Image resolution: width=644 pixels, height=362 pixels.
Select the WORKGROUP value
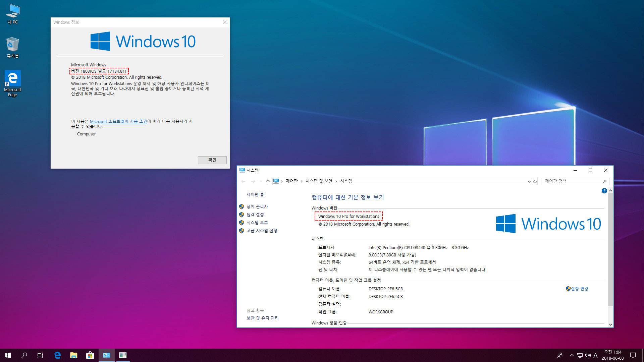tap(381, 312)
